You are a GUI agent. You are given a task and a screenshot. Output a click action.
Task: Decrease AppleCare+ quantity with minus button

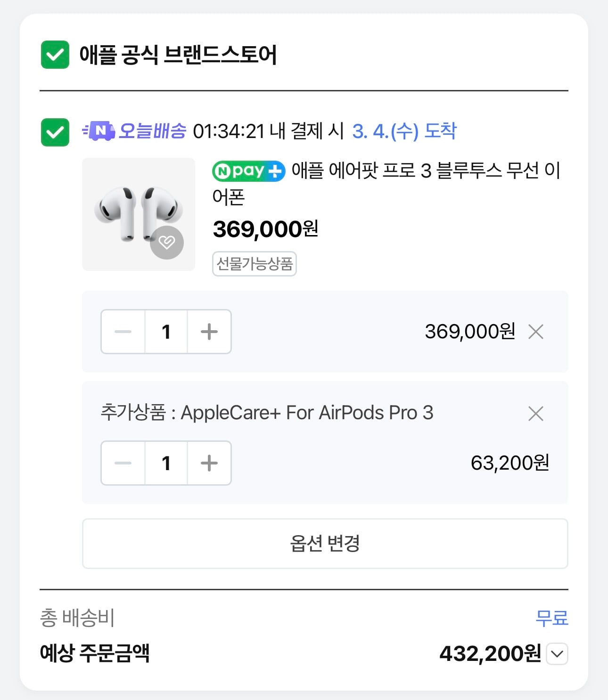tap(123, 463)
